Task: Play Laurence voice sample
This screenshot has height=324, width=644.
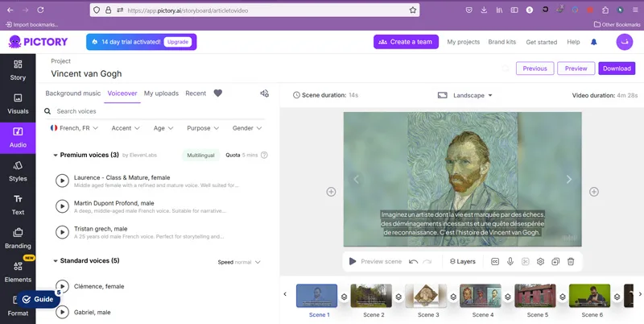Action: [x=62, y=181]
